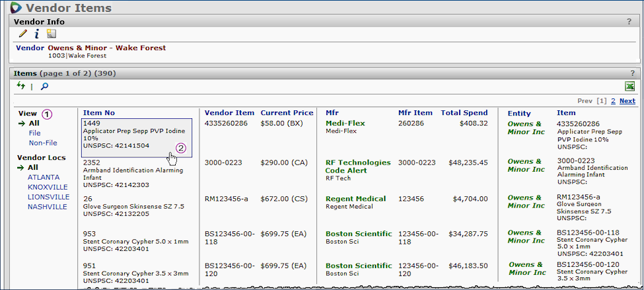Export items using the Excel icon
The height and width of the screenshot is (290, 644).
point(629,87)
